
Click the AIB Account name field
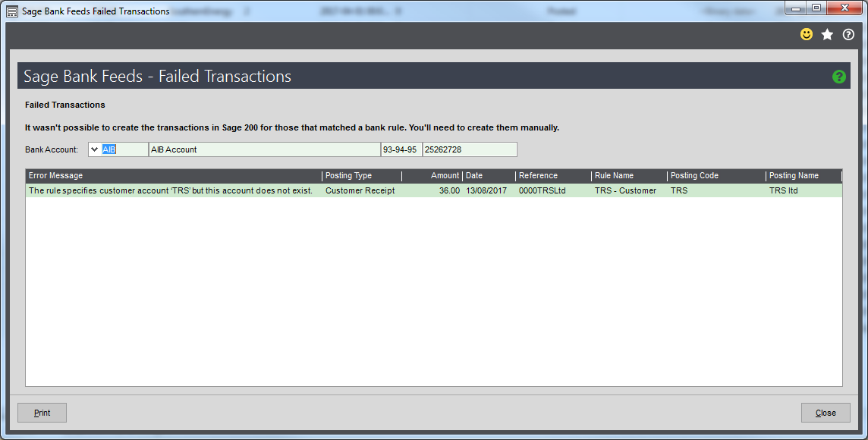[264, 149]
